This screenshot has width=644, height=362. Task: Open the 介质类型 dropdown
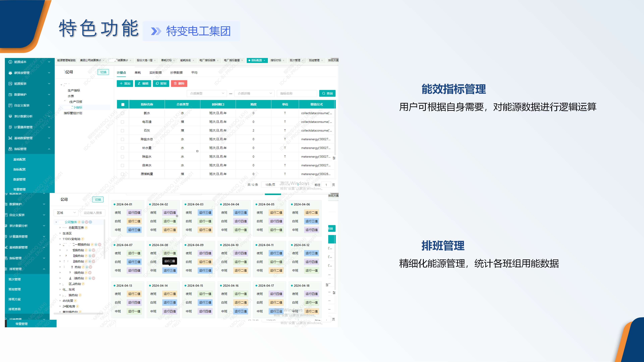click(206, 94)
